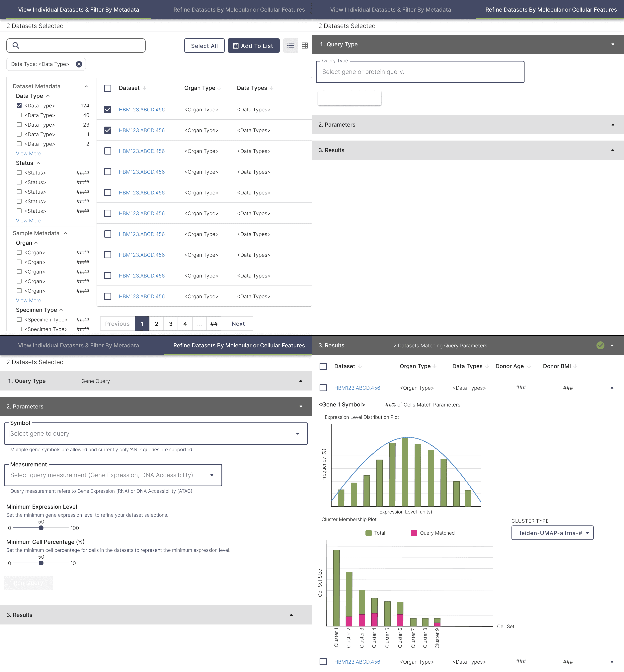Go to page 2 of datasets
Image resolution: width=624 pixels, height=672 pixels.
click(x=156, y=324)
